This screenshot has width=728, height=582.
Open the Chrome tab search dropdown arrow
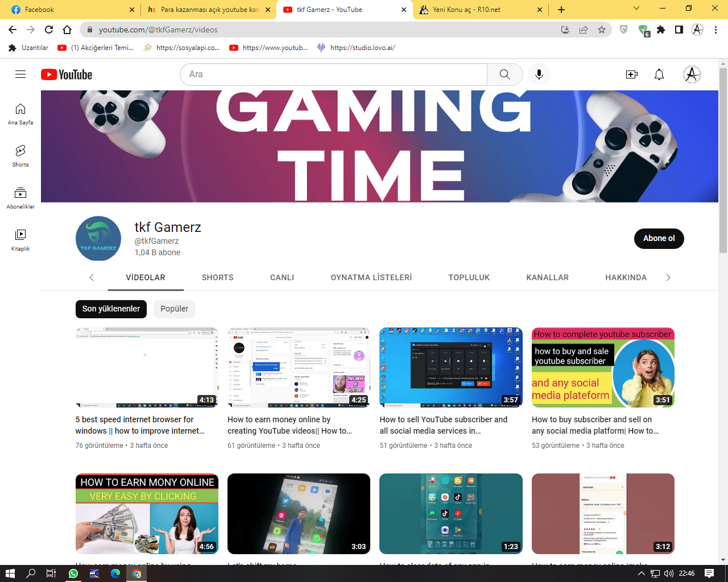point(636,9)
